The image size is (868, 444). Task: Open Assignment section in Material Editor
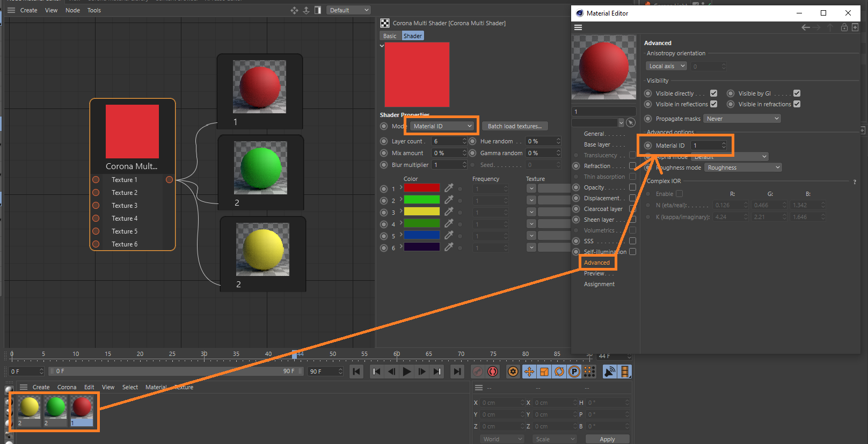pyautogui.click(x=599, y=284)
